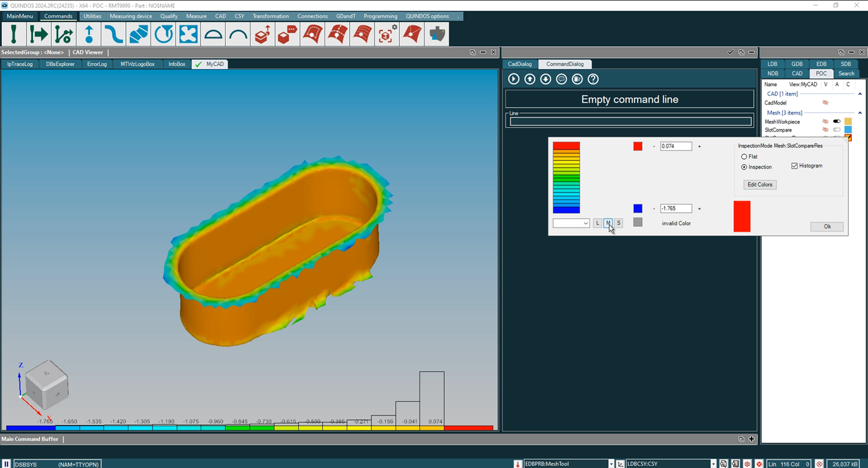This screenshot has height=468, width=868.
Task: Click the point-with-arrow move icon
Action: [x=39, y=34]
